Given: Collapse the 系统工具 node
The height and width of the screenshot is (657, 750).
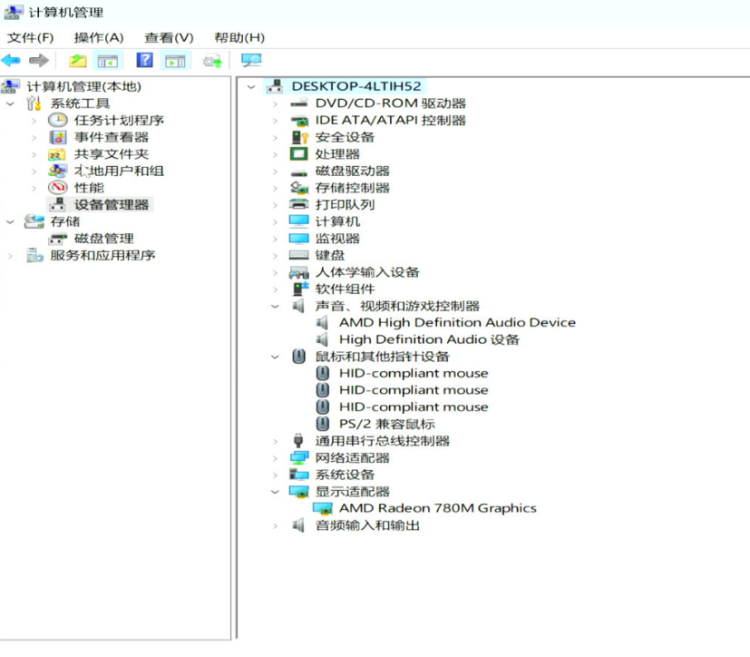Looking at the screenshot, I should click(10, 103).
